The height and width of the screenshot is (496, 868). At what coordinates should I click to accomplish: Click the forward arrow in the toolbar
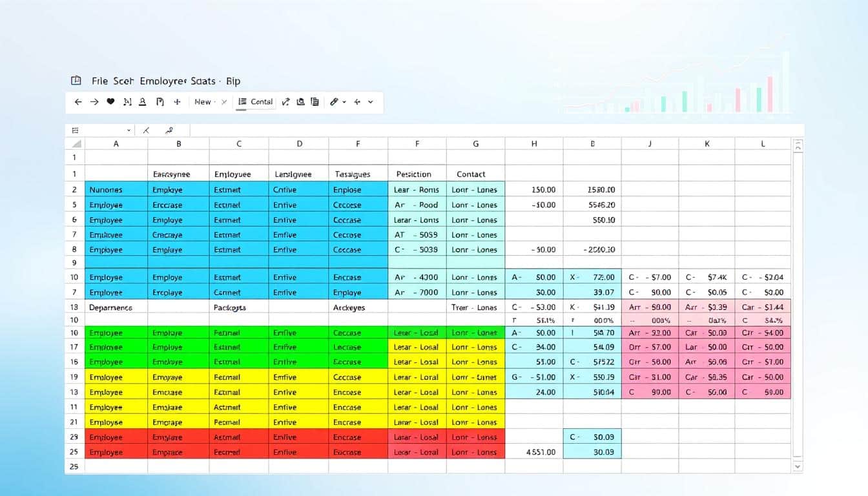pos(94,102)
